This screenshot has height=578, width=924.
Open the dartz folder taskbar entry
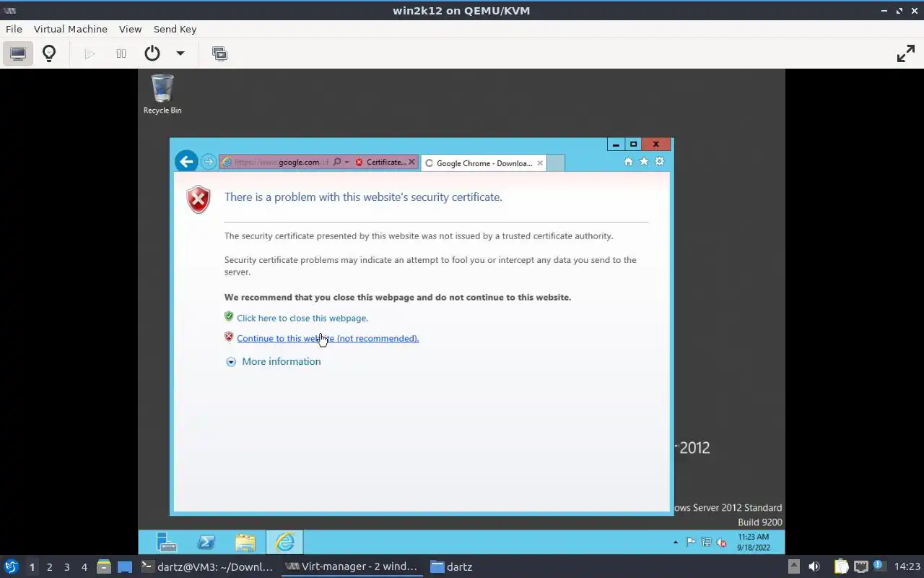(452, 567)
